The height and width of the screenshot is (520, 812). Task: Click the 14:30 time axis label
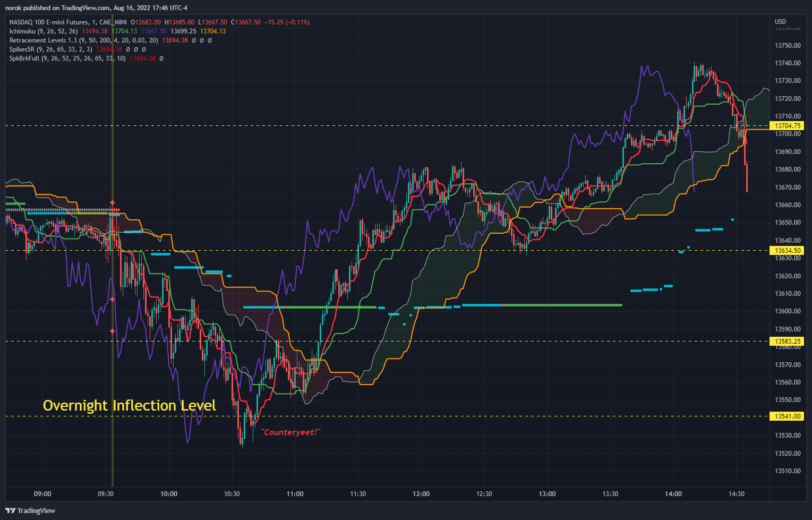tap(737, 494)
